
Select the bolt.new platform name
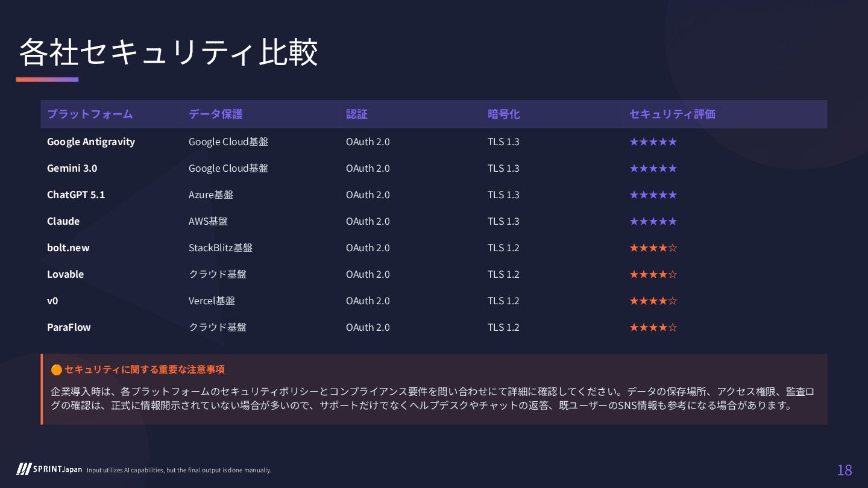68,248
